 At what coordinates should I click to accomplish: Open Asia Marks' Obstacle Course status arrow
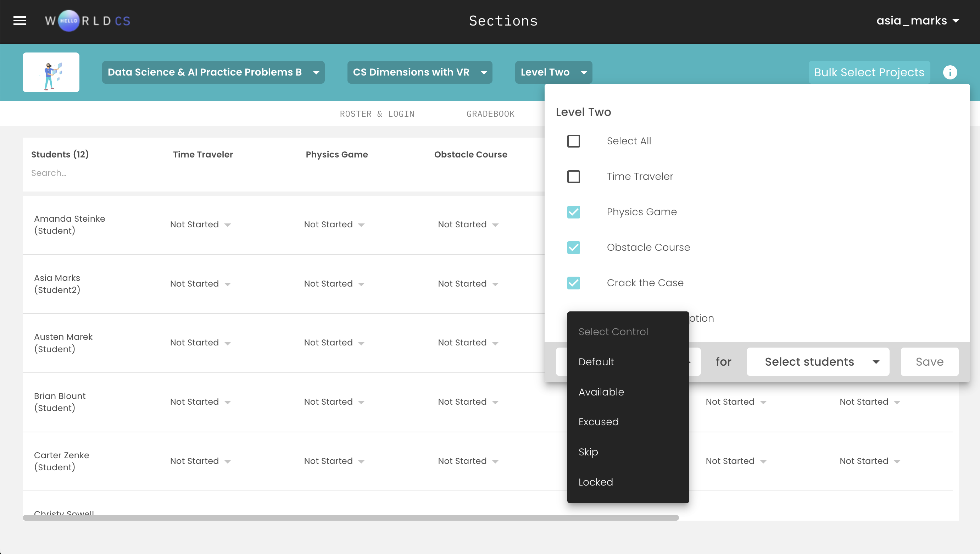coord(495,284)
